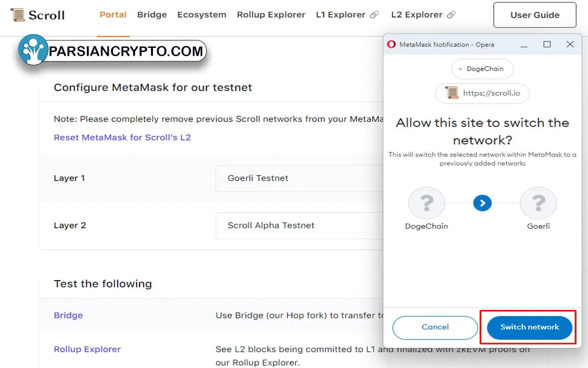
Task: Click the Layer 1 label
Action: click(x=69, y=178)
